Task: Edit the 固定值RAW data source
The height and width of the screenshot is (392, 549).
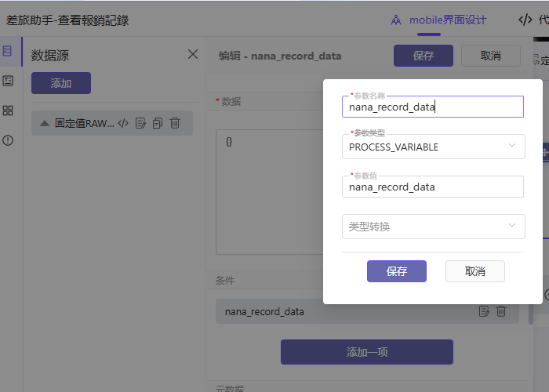Action: coord(140,123)
